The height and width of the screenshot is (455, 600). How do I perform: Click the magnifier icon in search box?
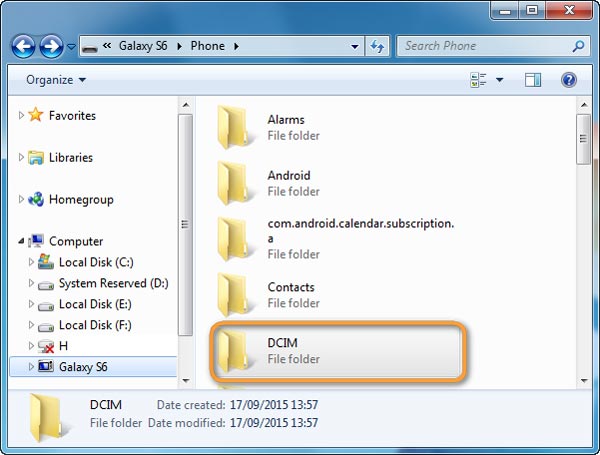578,46
